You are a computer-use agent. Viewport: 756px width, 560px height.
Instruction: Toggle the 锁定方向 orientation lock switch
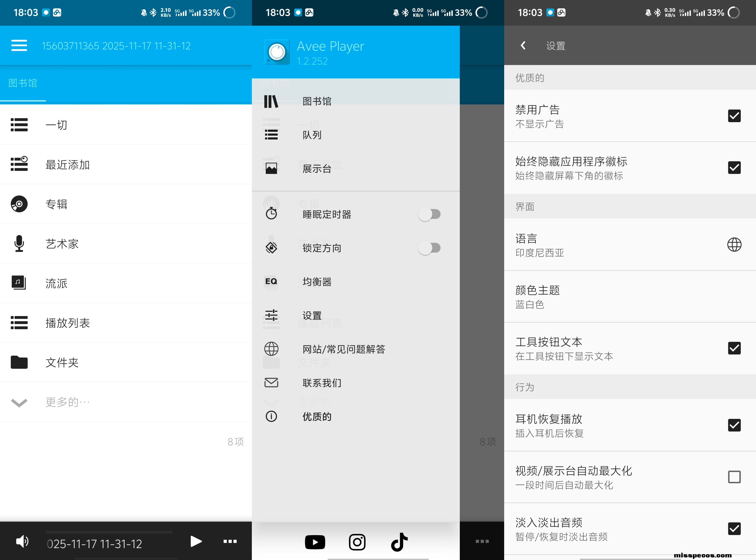point(429,248)
